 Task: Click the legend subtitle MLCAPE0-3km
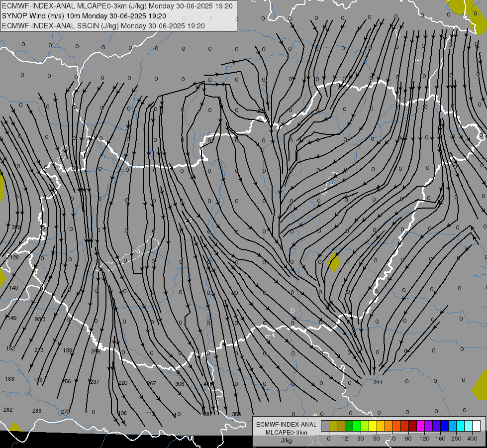click(286, 433)
